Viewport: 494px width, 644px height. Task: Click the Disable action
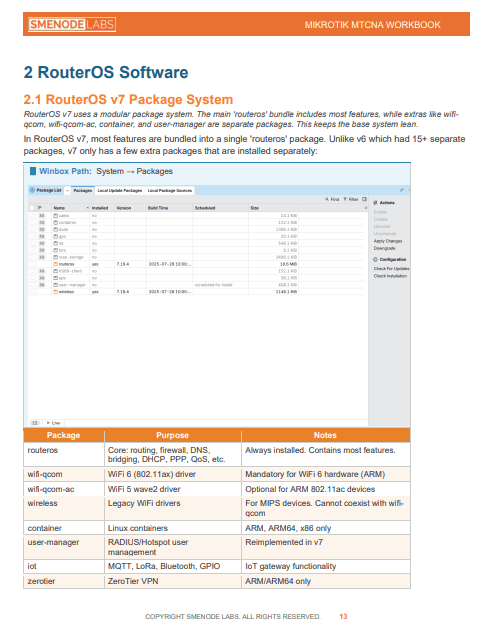point(380,219)
